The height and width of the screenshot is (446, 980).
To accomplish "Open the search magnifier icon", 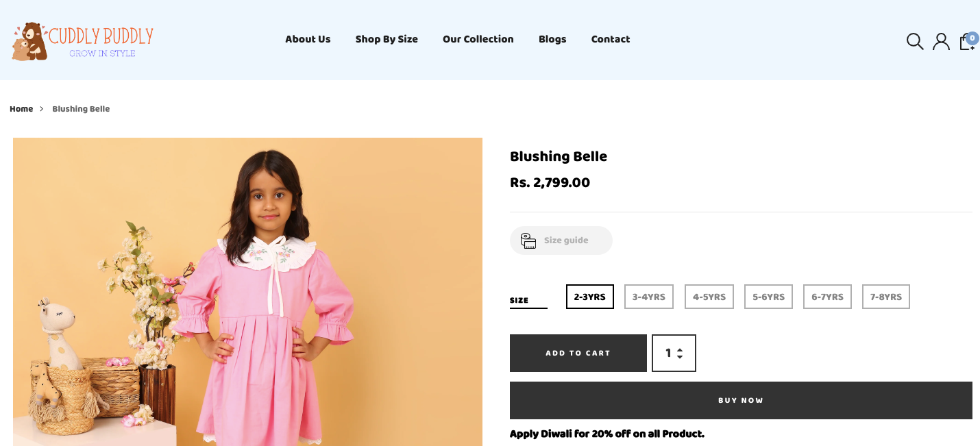I will pyautogui.click(x=915, y=42).
